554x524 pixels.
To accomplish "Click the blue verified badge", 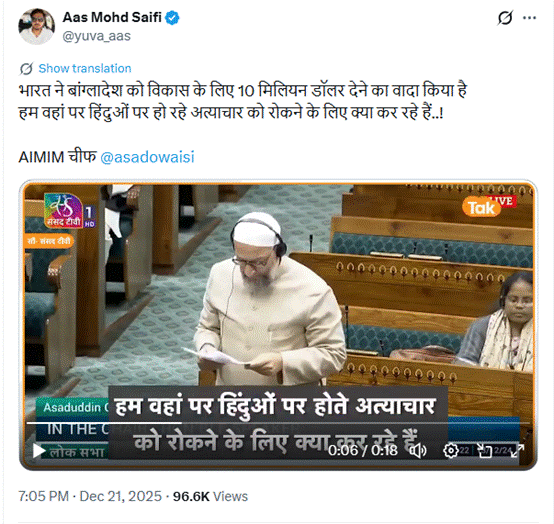I will point(172,17).
